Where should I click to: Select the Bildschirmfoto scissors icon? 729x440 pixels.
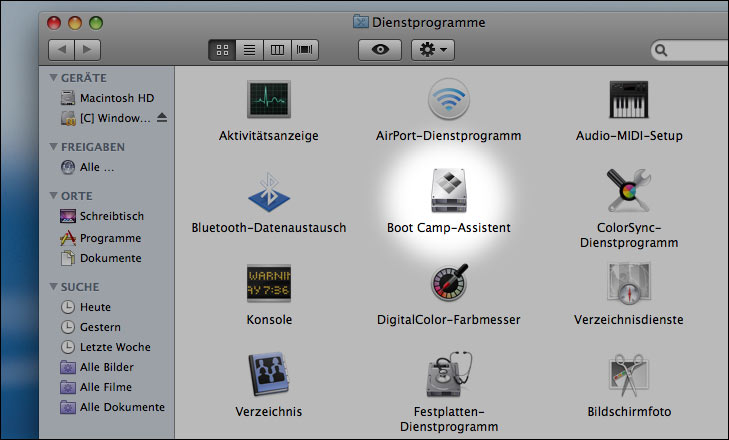(629, 376)
